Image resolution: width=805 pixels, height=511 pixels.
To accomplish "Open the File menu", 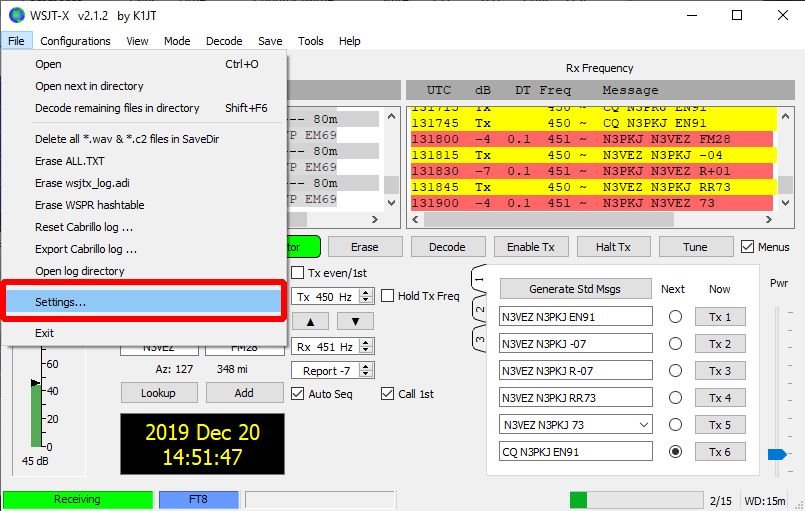I will pos(16,41).
